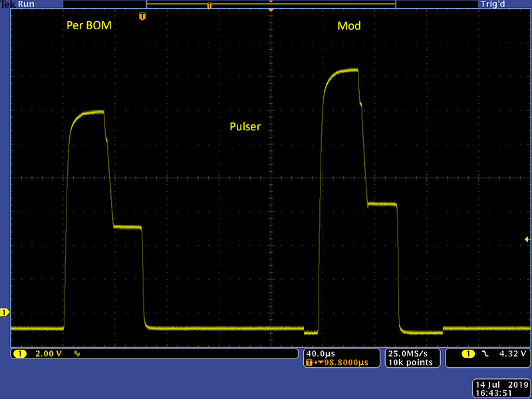Click the orange trigger position T marker
Image resolution: width=532 pixels, height=399 pixels.
click(x=142, y=15)
